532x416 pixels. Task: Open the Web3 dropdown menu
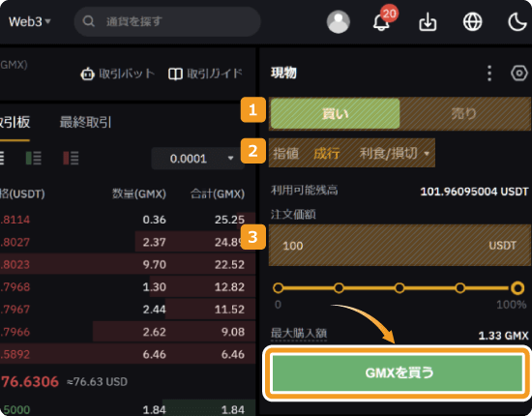coord(30,21)
